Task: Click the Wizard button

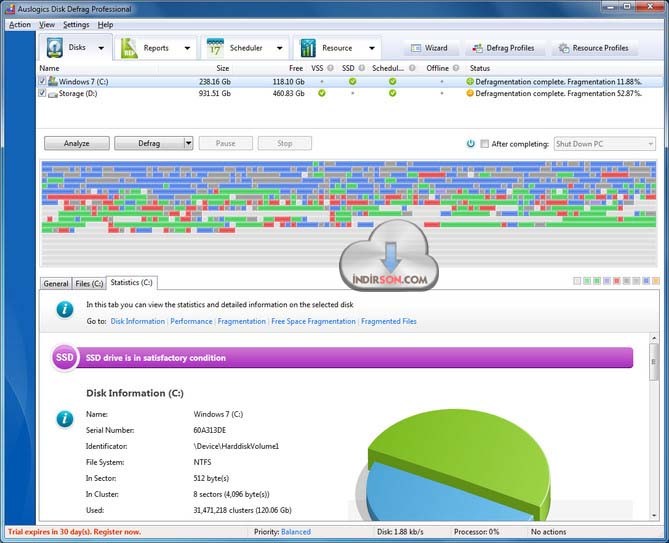Action: tap(431, 48)
